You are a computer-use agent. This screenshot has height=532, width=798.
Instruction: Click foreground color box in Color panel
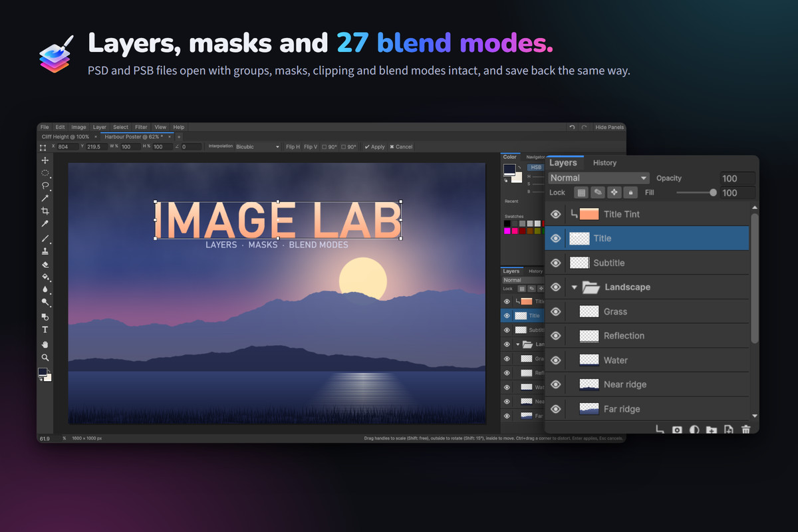[x=509, y=170]
